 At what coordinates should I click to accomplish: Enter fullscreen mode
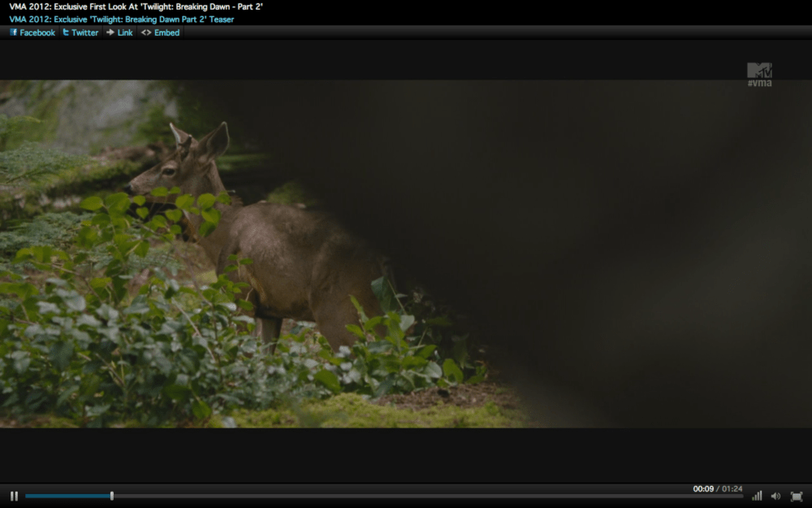797,496
